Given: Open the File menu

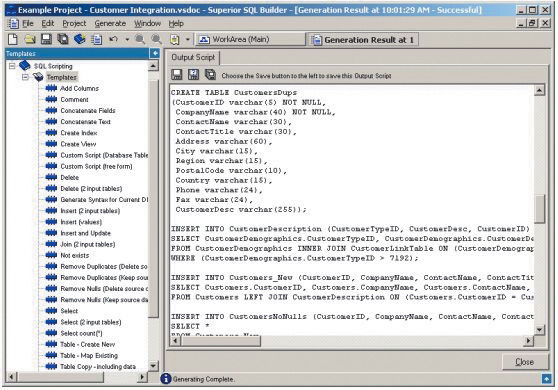Looking at the screenshot, I should click(x=28, y=23).
